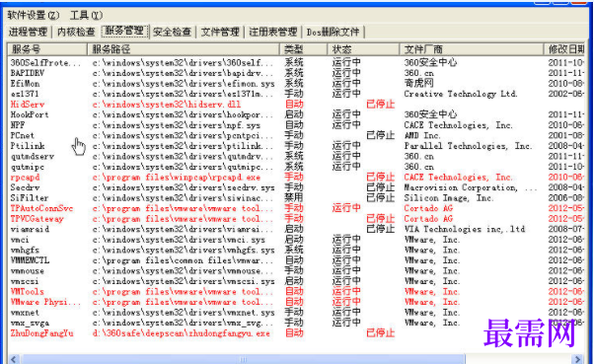The height and width of the screenshot is (364, 594).
Task: Switch to the 安全检查 tab
Action: (173, 32)
